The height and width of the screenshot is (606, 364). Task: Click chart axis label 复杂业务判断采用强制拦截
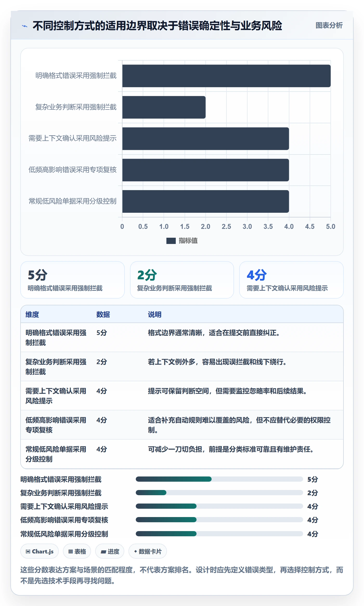click(x=76, y=107)
